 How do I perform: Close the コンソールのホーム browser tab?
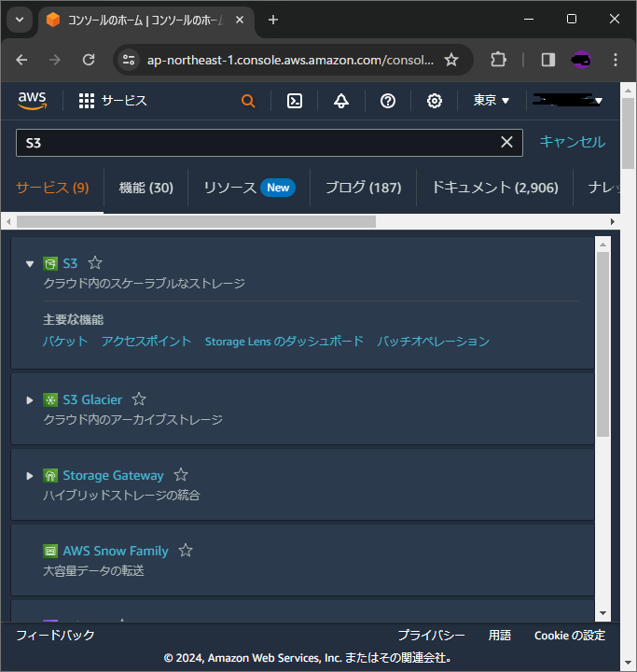[x=240, y=20]
